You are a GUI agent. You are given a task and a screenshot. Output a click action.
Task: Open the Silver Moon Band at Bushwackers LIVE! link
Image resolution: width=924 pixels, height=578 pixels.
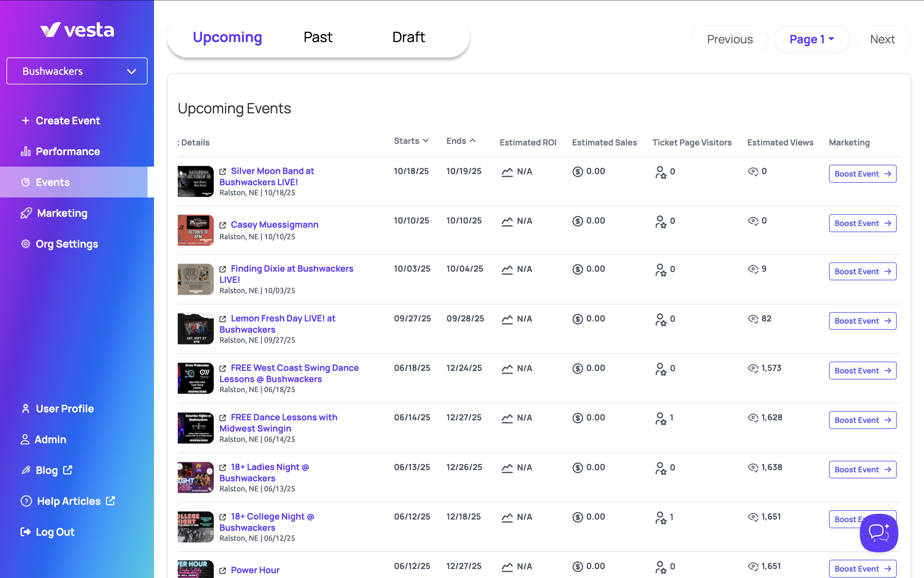point(267,177)
